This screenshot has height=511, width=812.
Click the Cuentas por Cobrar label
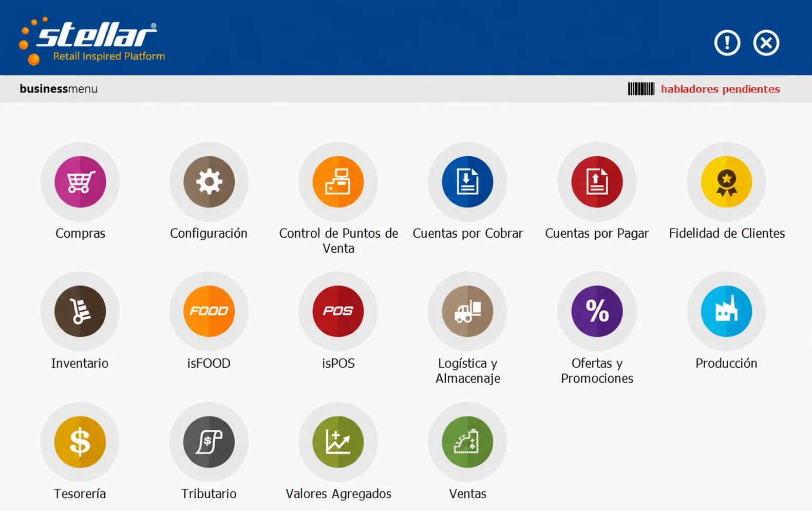(468, 233)
